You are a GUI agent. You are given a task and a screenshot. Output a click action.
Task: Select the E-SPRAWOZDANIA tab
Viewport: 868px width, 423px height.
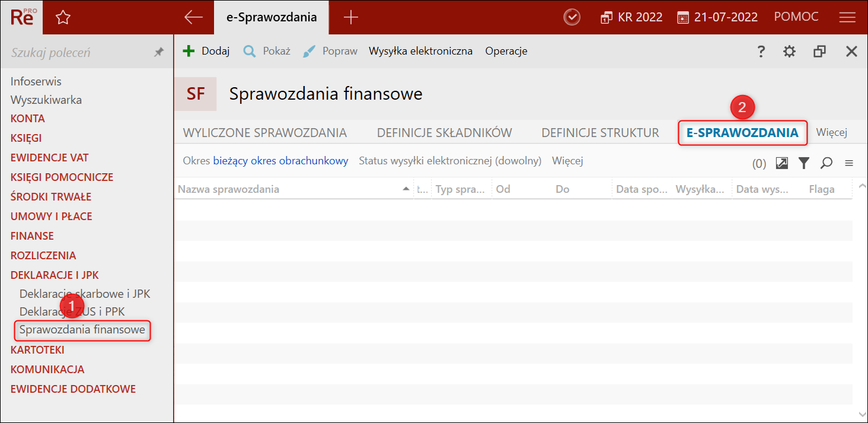pos(742,133)
